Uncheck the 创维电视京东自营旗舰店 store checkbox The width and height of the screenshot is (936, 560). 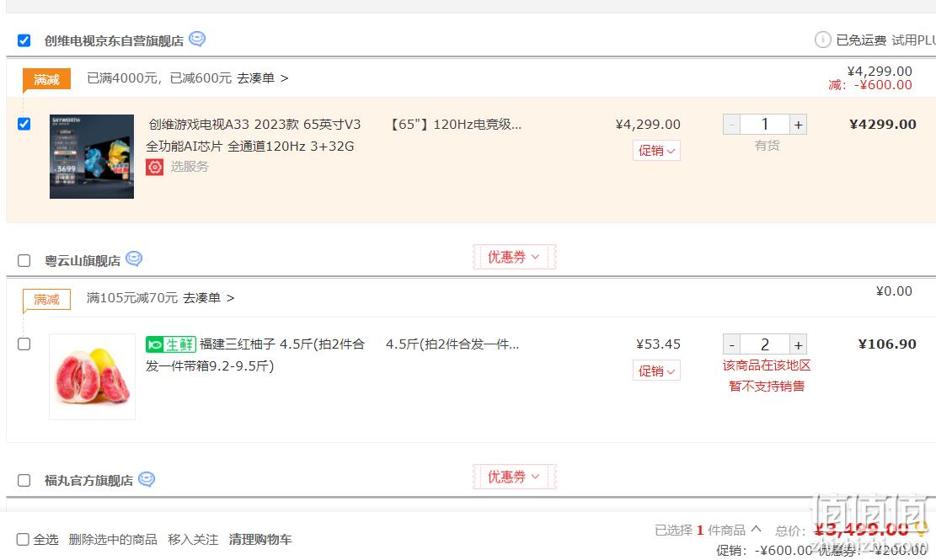pyautogui.click(x=24, y=40)
